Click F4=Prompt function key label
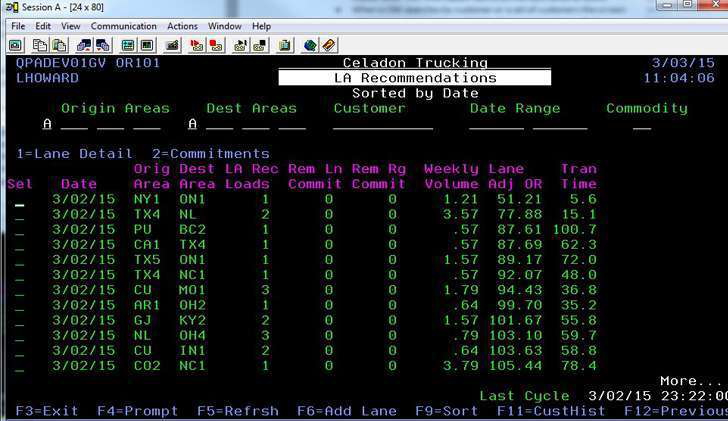Viewport: 728px width, 421px height. 137,411
